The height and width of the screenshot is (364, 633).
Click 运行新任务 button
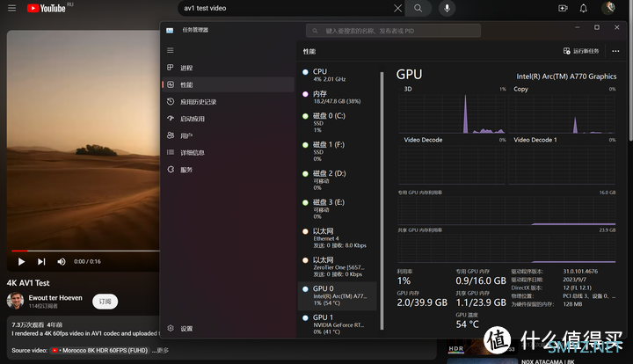[x=581, y=51]
